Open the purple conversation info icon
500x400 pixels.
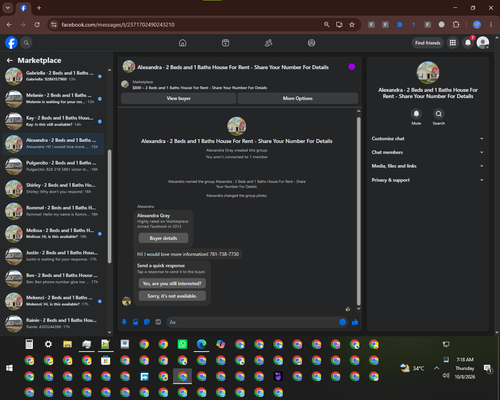[x=352, y=67]
